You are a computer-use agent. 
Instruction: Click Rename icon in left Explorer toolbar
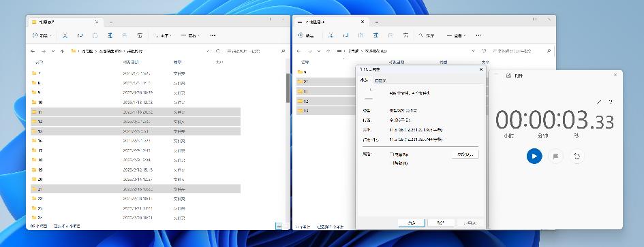point(110,35)
